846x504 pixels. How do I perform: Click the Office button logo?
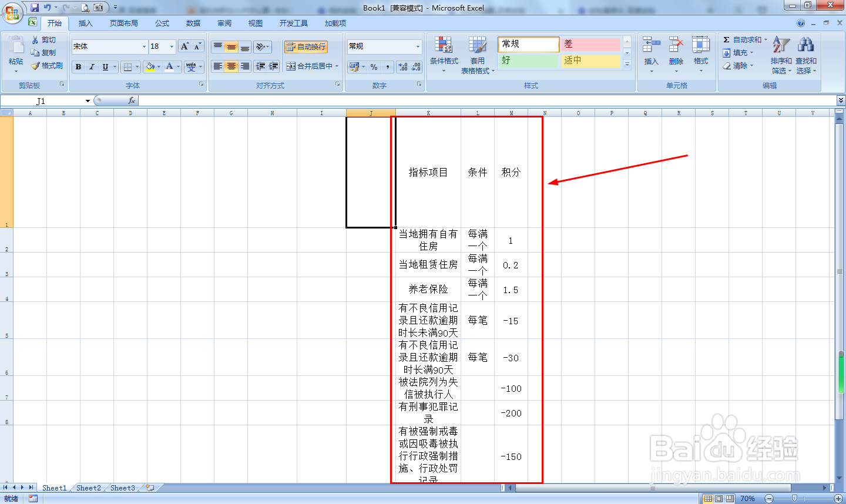click(12, 12)
